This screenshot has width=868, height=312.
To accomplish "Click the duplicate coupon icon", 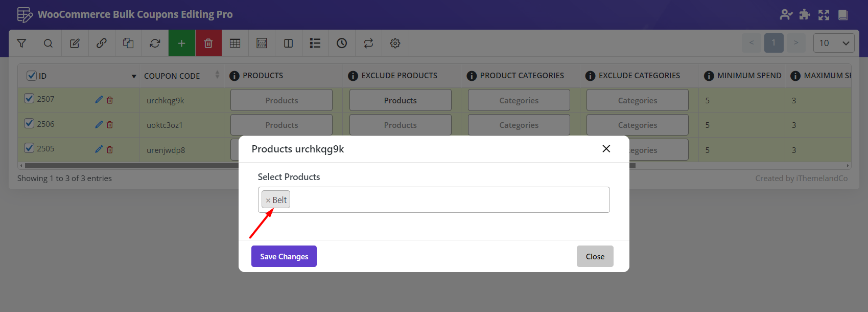I will [128, 43].
